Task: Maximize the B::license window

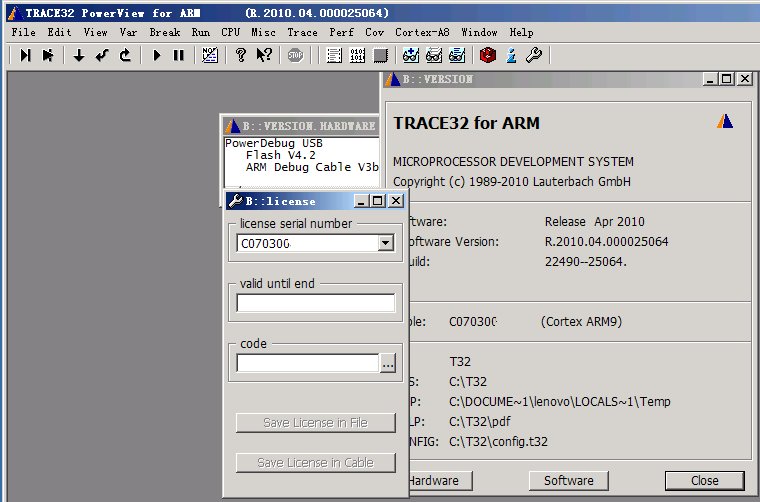Action: (378, 201)
